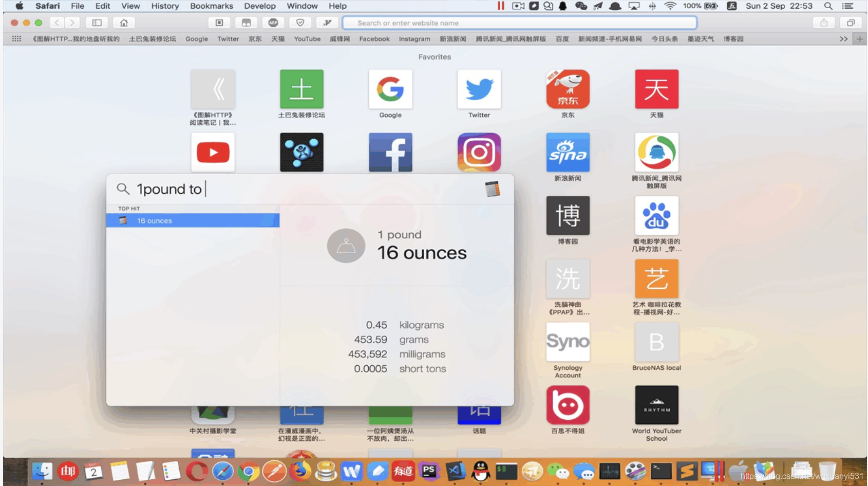Open the Facebook favorite tile icon
Screen dimensions: 868x486
click(390, 152)
